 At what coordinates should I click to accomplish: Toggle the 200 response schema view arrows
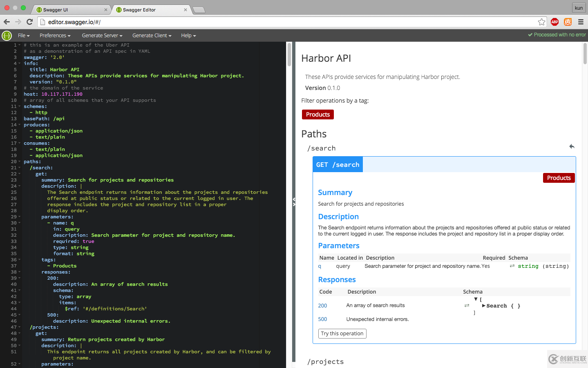(x=467, y=305)
